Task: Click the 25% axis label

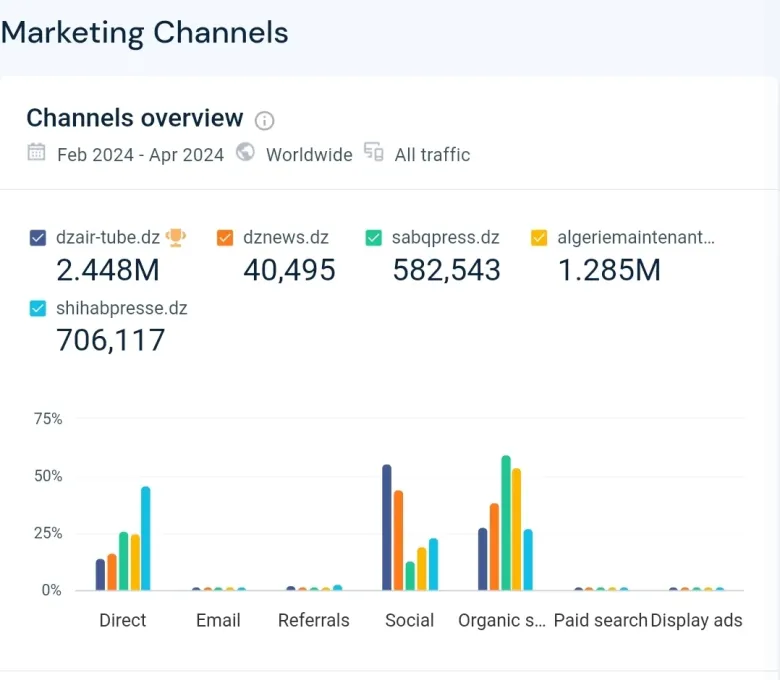Action: (x=48, y=533)
